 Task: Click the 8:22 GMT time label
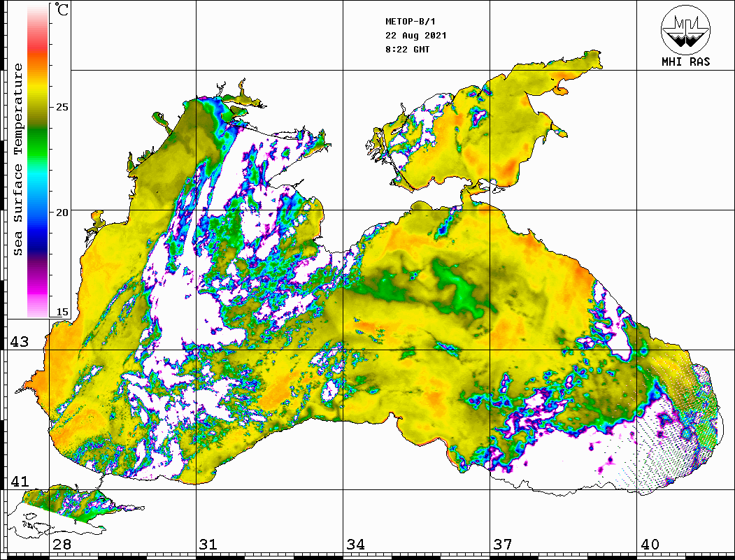coord(408,50)
